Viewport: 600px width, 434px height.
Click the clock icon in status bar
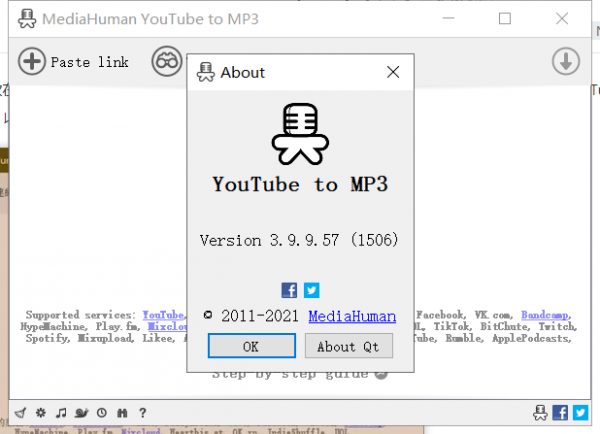click(x=102, y=413)
